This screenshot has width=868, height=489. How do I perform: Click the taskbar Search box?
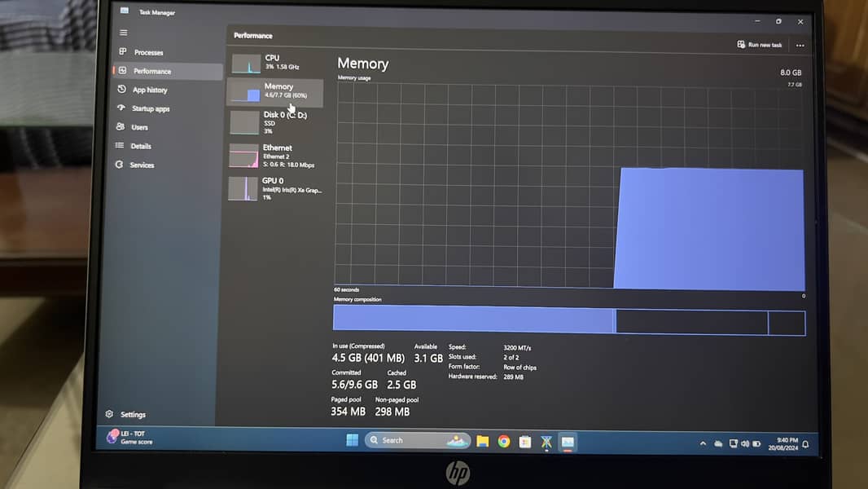point(417,440)
